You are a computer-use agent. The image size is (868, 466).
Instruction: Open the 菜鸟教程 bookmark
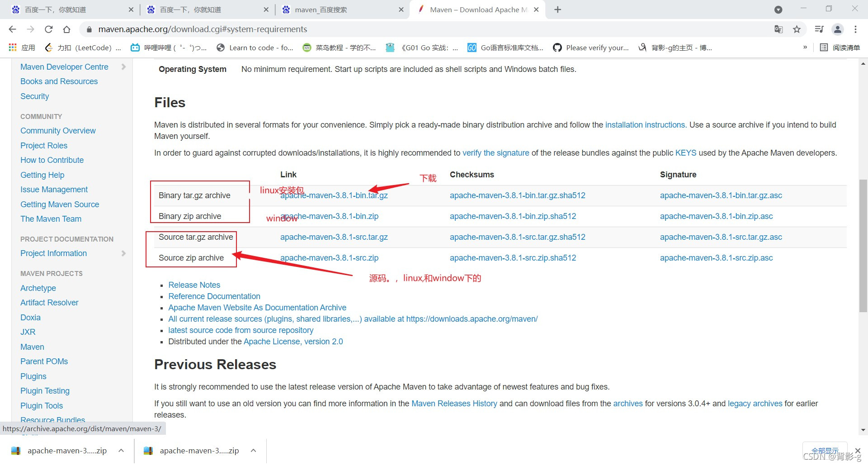[x=339, y=48]
